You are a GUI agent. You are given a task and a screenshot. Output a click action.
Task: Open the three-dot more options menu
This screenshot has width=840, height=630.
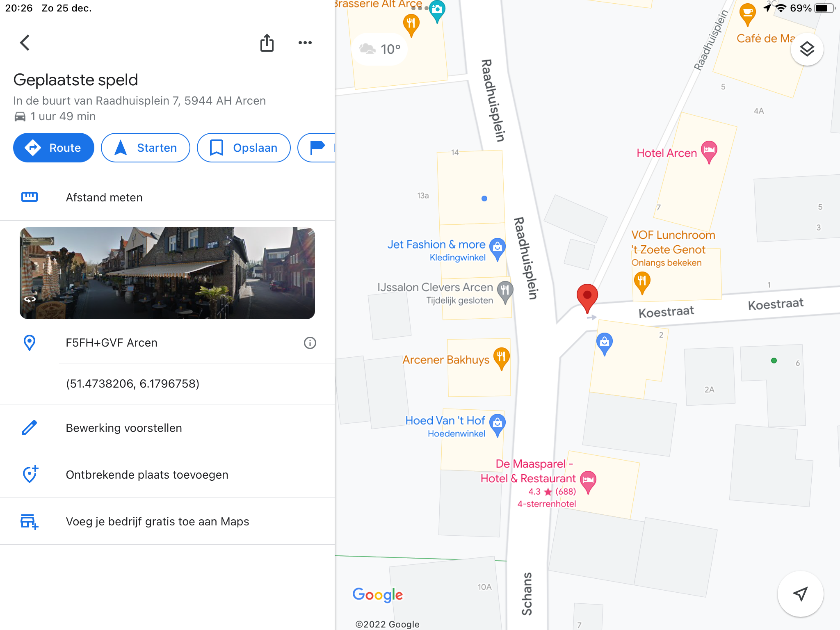pyautogui.click(x=305, y=43)
